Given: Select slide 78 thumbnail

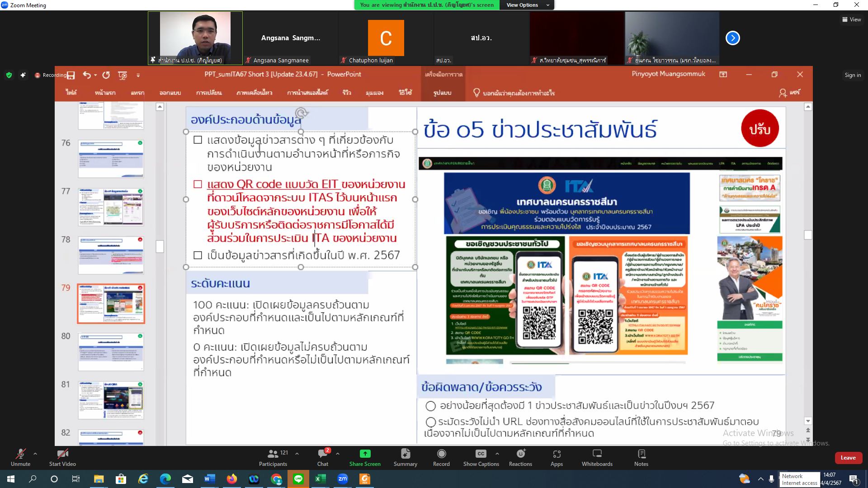Looking at the screenshot, I should [111, 255].
